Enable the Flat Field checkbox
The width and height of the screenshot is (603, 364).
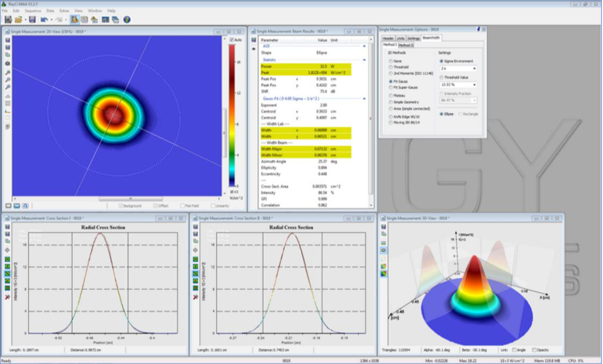tap(182, 205)
